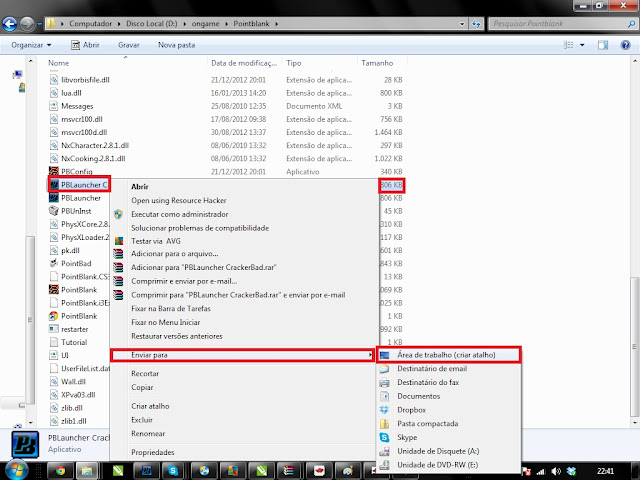640x480 pixels.
Task: Expand arrow after Disco Local (D:) breadcrumb
Action: (184, 24)
